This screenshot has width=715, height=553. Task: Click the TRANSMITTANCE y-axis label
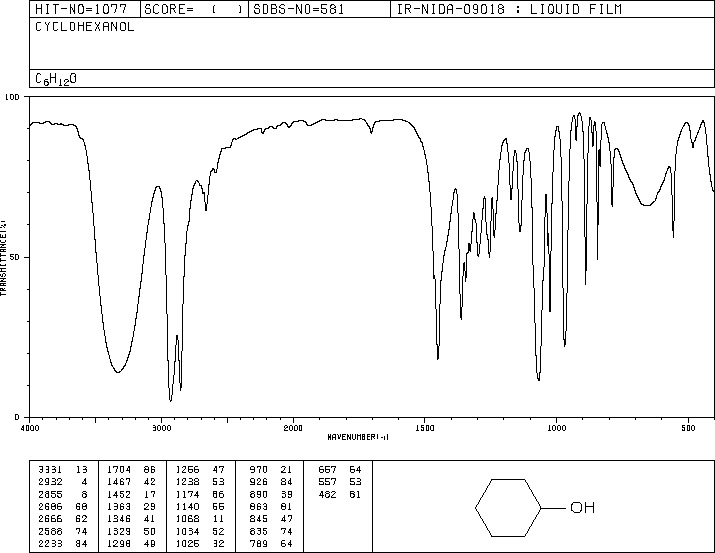coord(5,258)
